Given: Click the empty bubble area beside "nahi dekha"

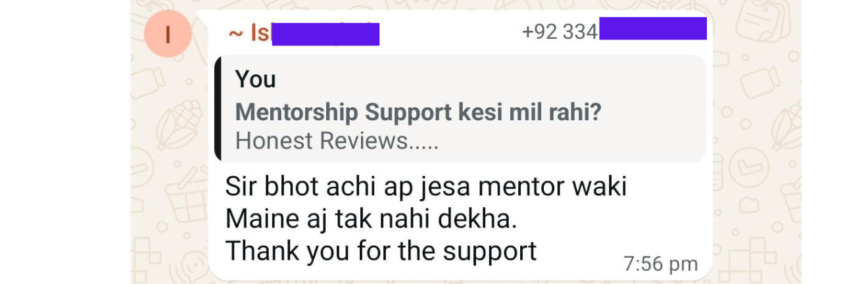Looking at the screenshot, I should click(x=612, y=220).
